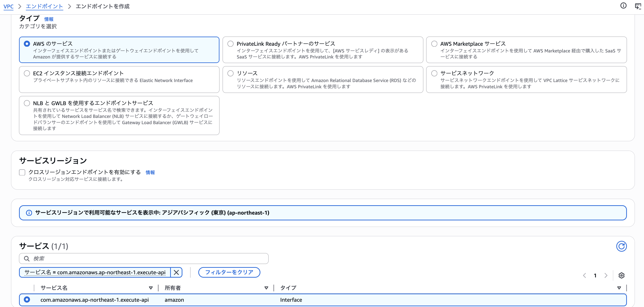The width and height of the screenshot is (644, 307).
Task: Open the サービス名 column filter
Action: point(151,288)
